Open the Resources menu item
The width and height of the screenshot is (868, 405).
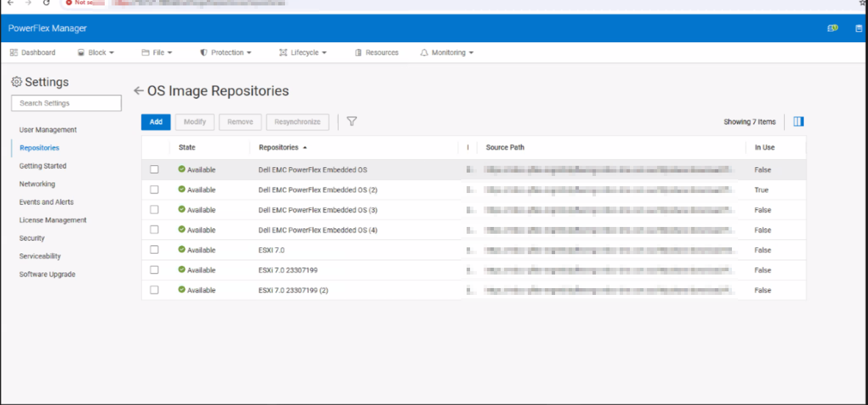pyautogui.click(x=377, y=52)
